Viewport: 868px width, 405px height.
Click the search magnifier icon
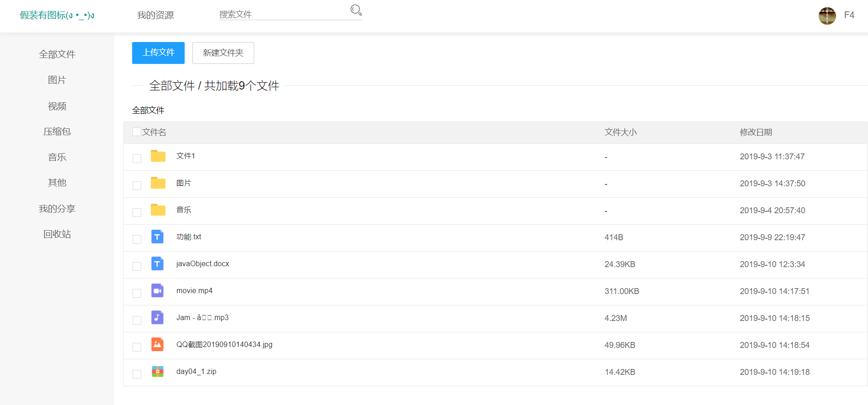click(356, 10)
